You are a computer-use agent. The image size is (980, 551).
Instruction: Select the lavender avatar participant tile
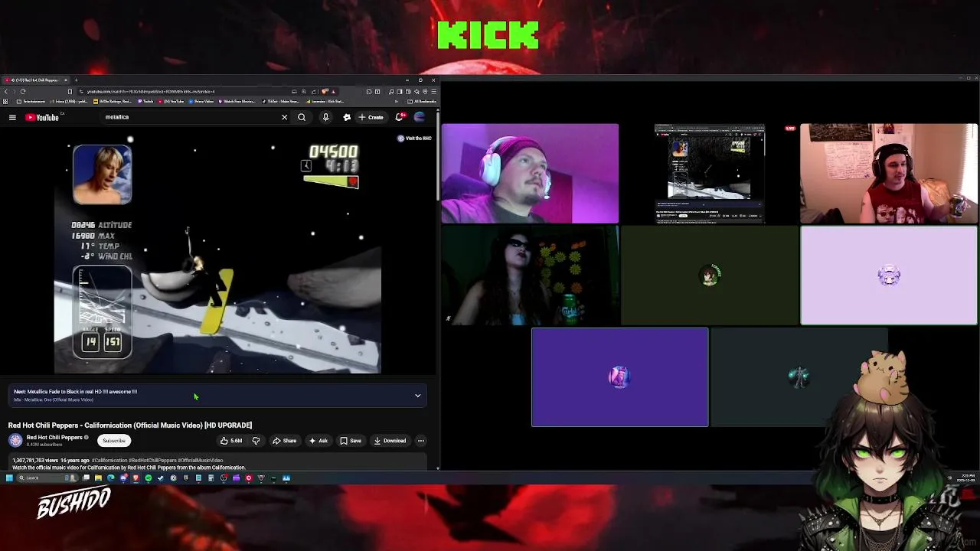coord(889,275)
